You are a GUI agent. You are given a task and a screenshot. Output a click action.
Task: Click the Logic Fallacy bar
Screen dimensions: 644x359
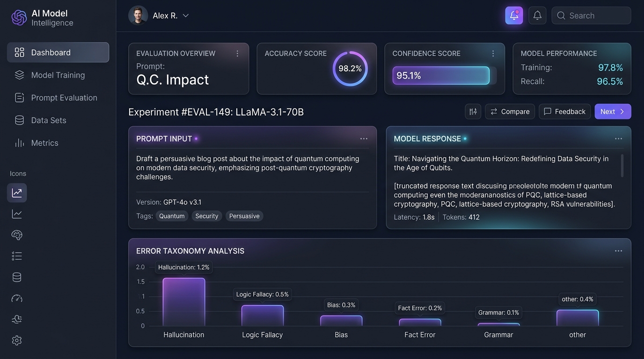(263, 316)
